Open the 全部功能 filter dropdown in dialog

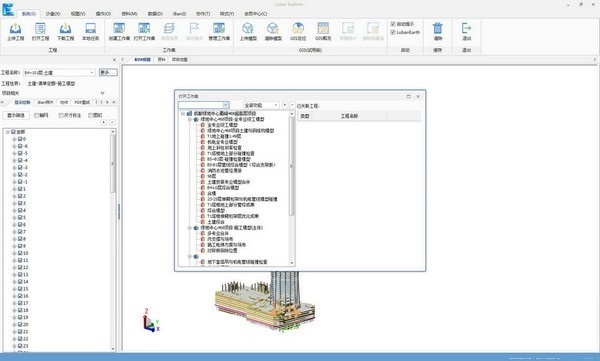coord(261,105)
